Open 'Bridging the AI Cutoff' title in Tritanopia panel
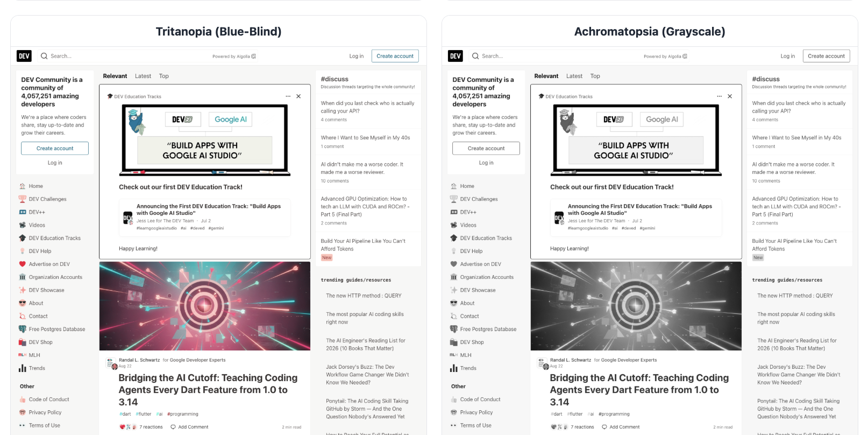The image size is (868, 435). (208, 390)
